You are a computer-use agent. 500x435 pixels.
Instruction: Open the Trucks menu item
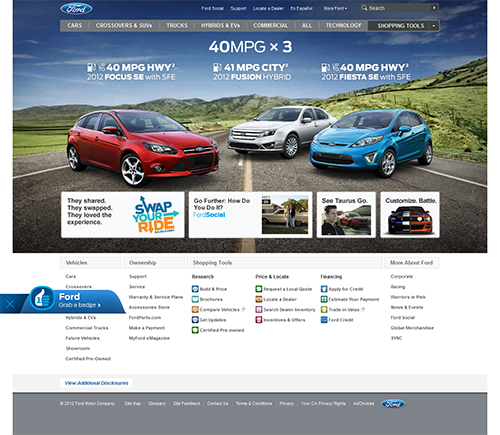177,26
